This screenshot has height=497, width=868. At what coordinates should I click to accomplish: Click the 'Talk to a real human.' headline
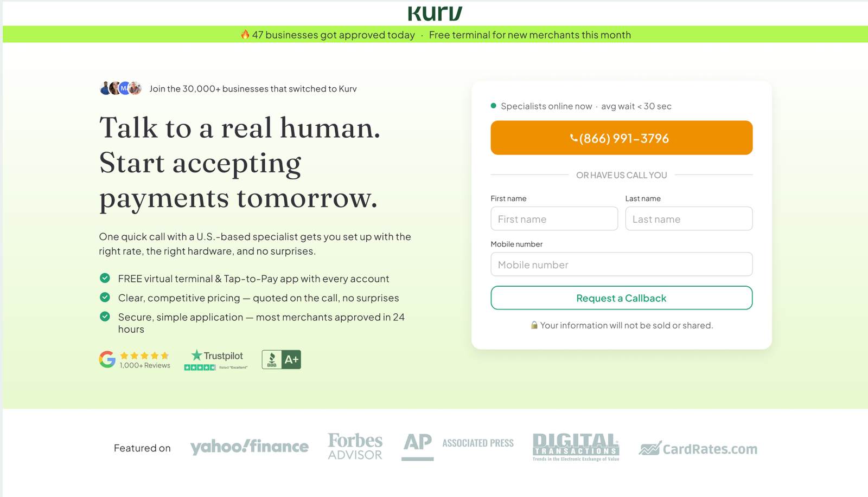[240, 128]
